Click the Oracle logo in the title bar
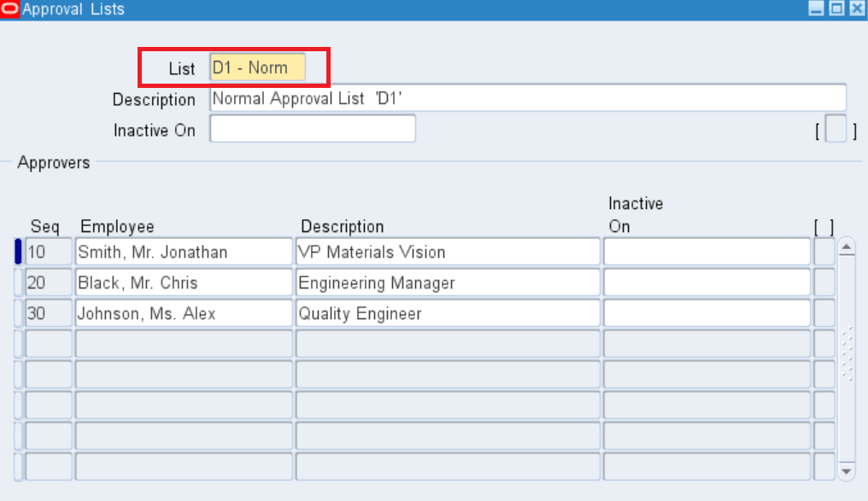 [9, 9]
